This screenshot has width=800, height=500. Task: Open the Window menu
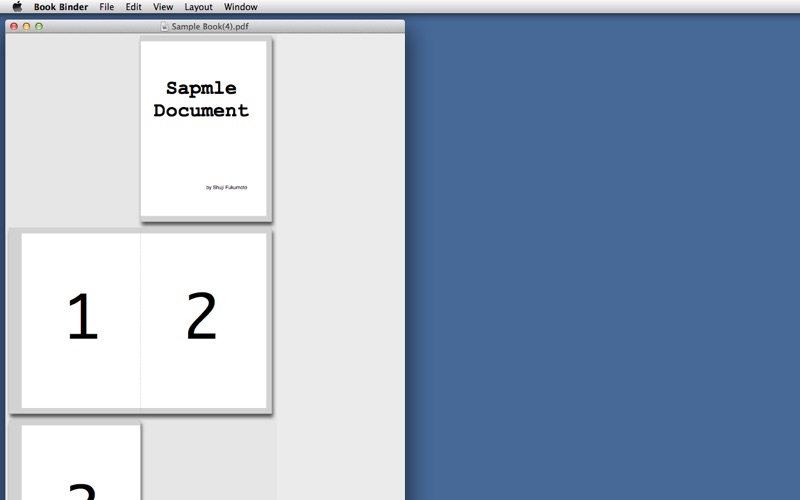pos(240,7)
